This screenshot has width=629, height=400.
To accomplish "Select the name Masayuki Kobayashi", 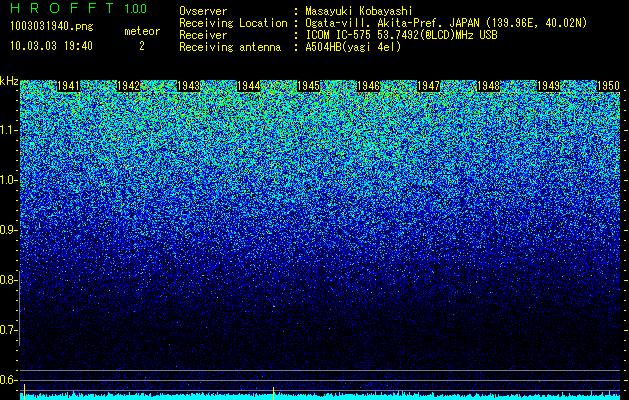I will click(359, 11).
